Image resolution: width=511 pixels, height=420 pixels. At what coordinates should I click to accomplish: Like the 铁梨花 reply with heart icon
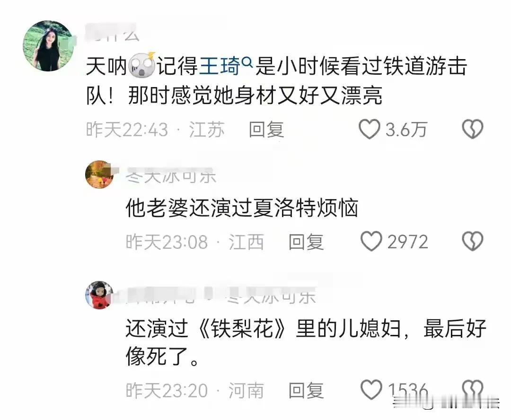[371, 389]
